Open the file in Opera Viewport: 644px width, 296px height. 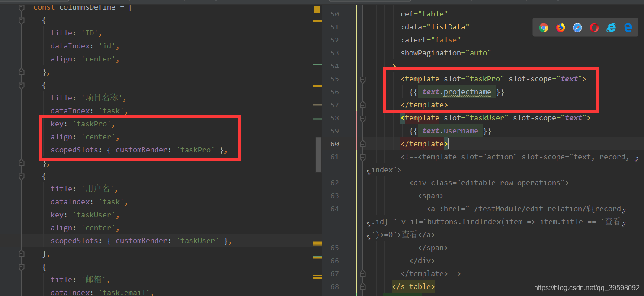tap(594, 27)
